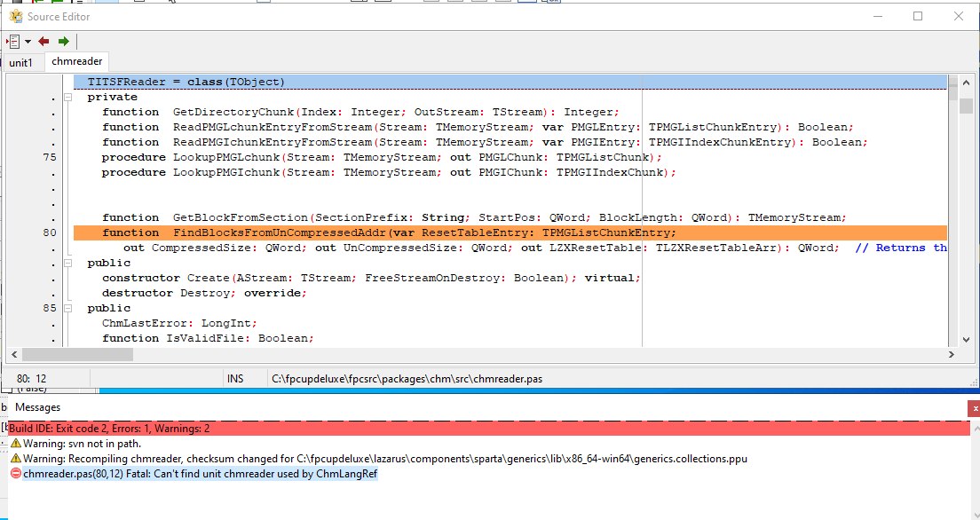The height and width of the screenshot is (520, 980).
Task: Jump back with the red arrow
Action: tap(43, 42)
